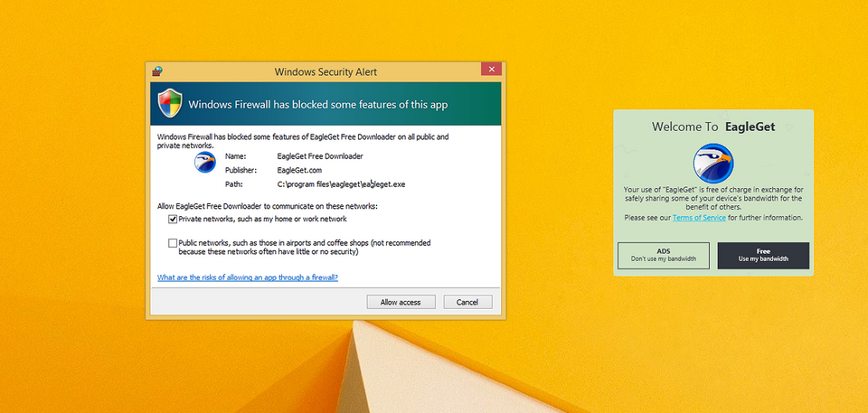This screenshot has width=868, height=413.
Task: Cancel the Windows Security Alert
Action: point(467,302)
